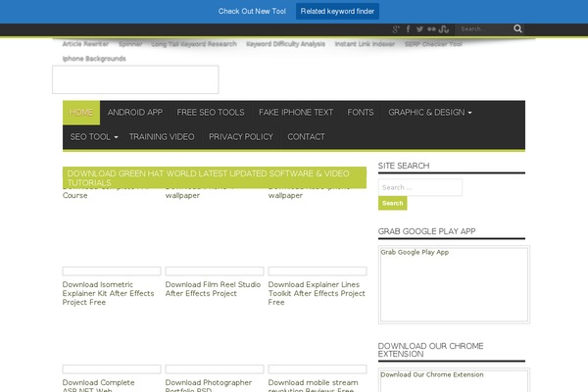Open the Article Rewriter link

[85, 44]
